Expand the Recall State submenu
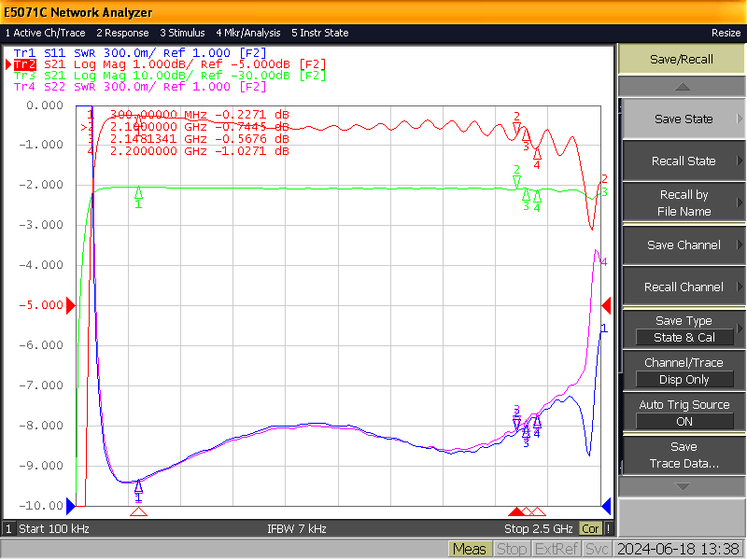The image size is (747, 560). [684, 161]
